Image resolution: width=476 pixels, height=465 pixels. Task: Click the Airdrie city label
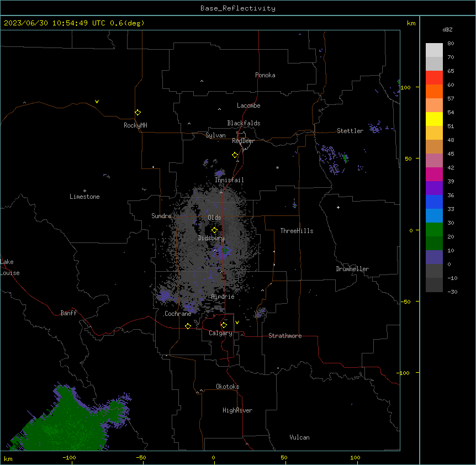[223, 297]
